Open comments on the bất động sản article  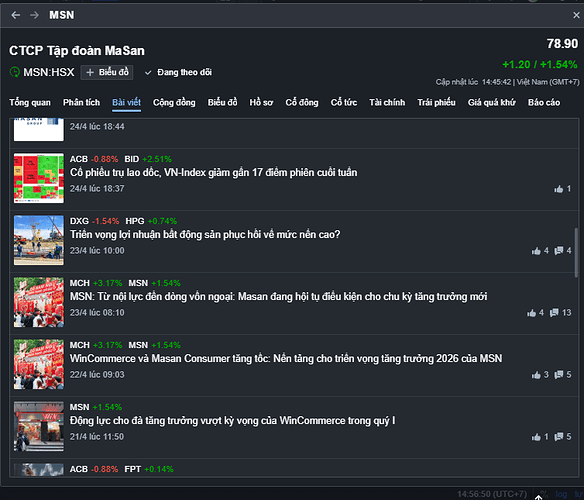tap(558, 251)
